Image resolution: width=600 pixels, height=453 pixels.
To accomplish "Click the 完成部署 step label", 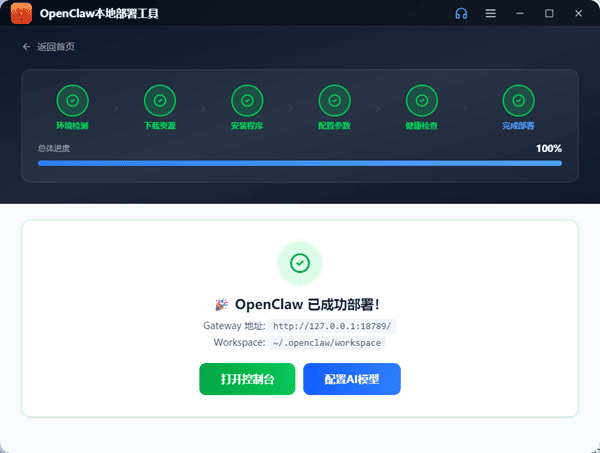I will [517, 126].
